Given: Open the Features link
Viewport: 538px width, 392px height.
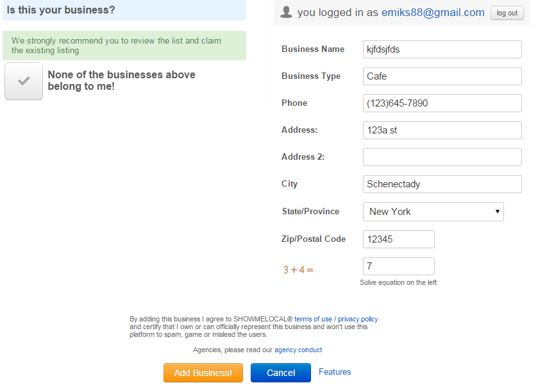Looking at the screenshot, I should coord(335,371).
